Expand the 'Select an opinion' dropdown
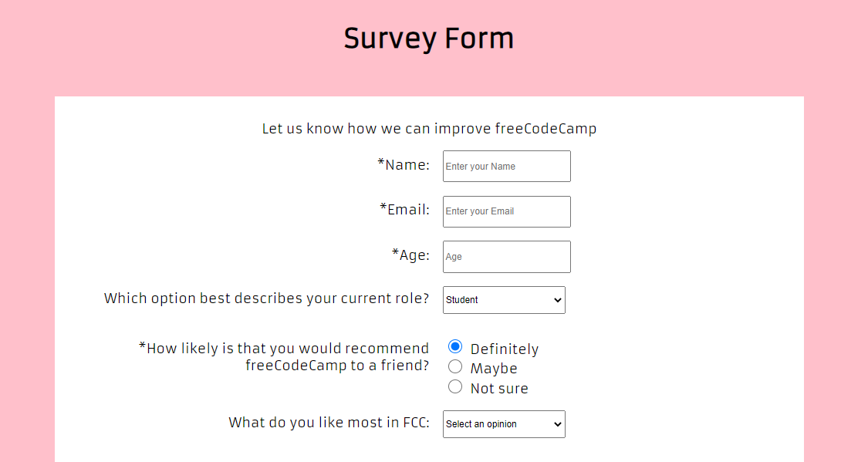Viewport: 868px width, 462px height. pos(503,424)
